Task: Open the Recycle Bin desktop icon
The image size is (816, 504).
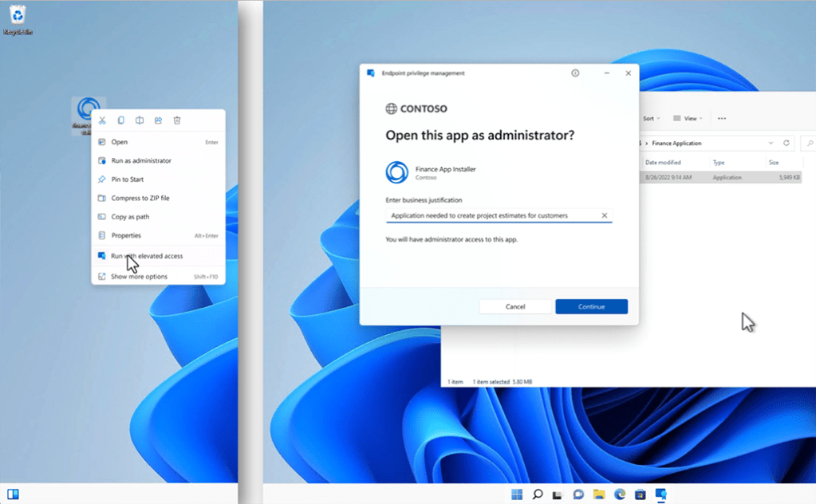Action: pyautogui.click(x=17, y=19)
